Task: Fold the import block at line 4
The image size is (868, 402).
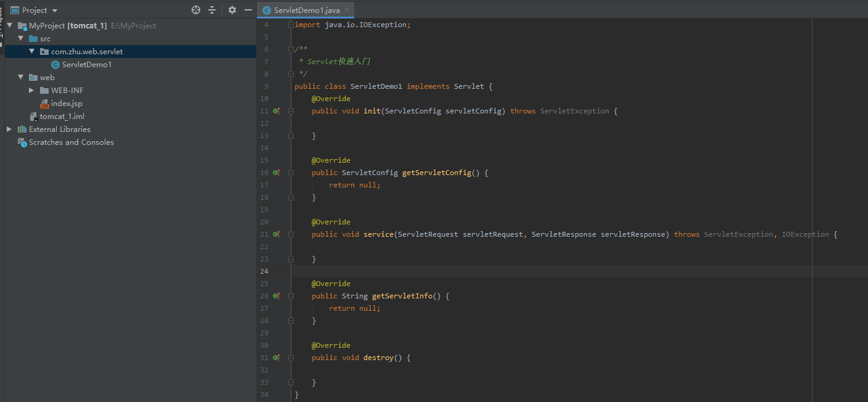Action: point(291,25)
